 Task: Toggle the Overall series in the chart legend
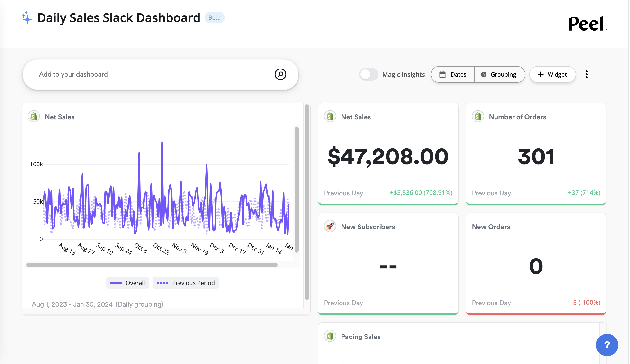click(x=127, y=283)
